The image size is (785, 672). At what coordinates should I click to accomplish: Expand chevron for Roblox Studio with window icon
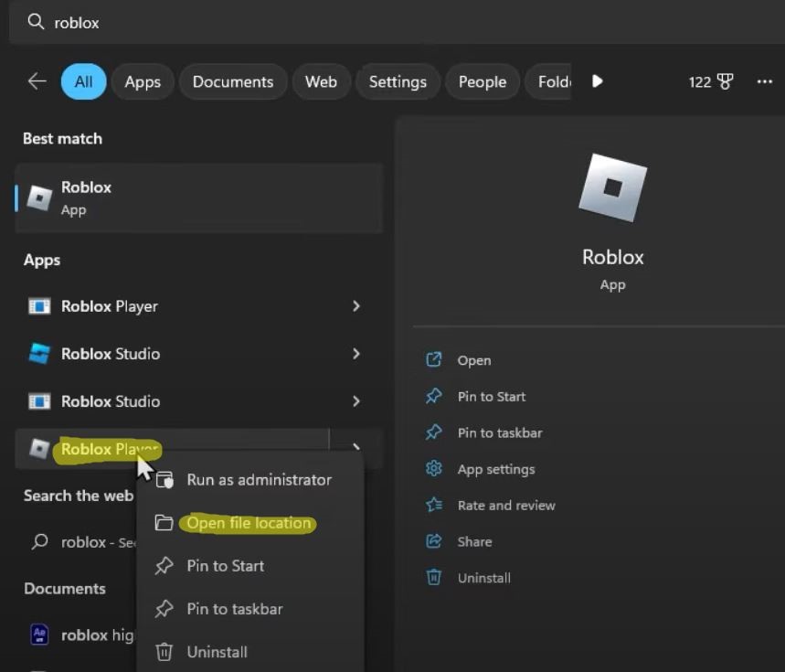click(356, 401)
